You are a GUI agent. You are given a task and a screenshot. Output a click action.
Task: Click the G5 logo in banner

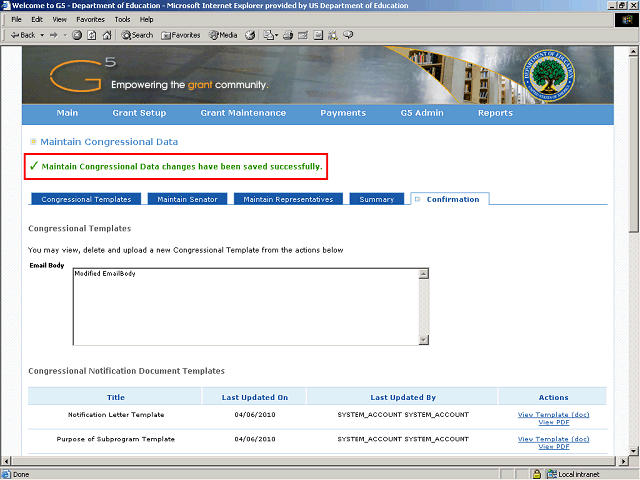tap(83, 76)
